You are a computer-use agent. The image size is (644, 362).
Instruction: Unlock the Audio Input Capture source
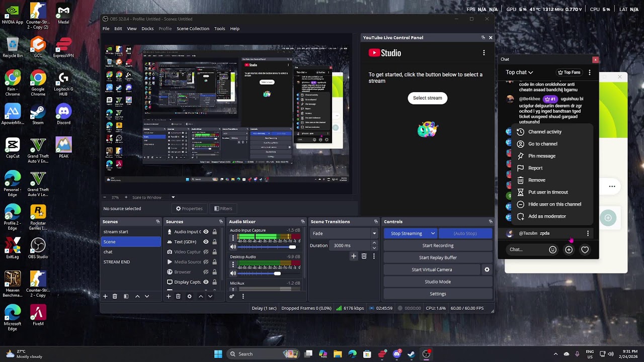tap(214, 232)
